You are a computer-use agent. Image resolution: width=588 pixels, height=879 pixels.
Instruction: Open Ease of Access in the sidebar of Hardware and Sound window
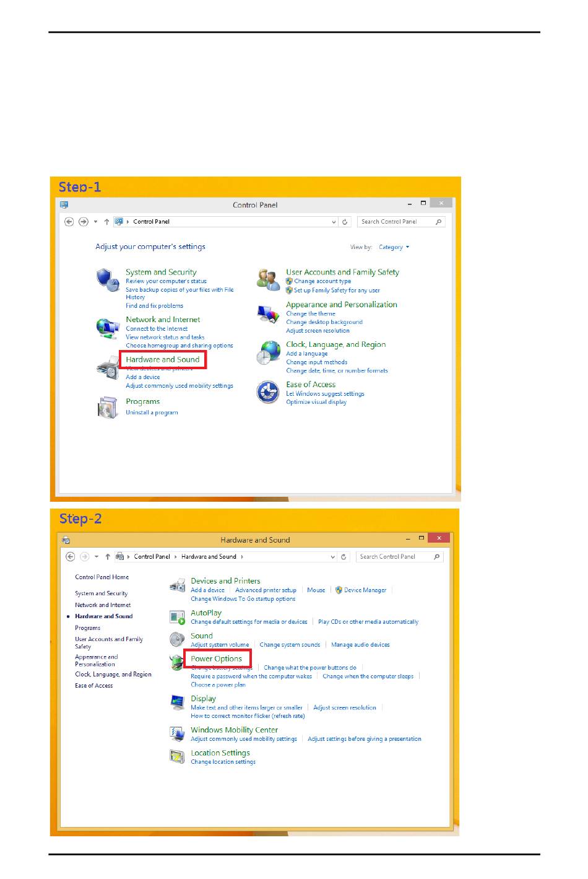click(x=94, y=686)
